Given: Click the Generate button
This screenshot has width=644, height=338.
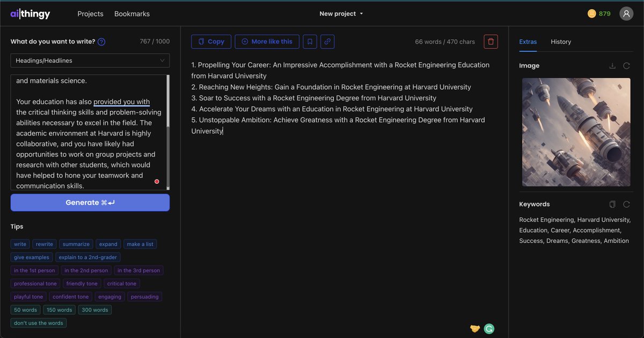Looking at the screenshot, I should (x=90, y=203).
